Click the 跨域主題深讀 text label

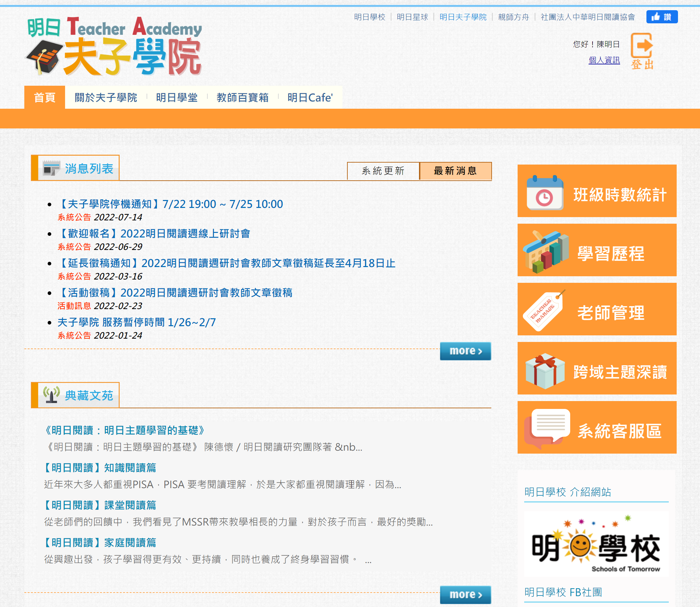620,372
